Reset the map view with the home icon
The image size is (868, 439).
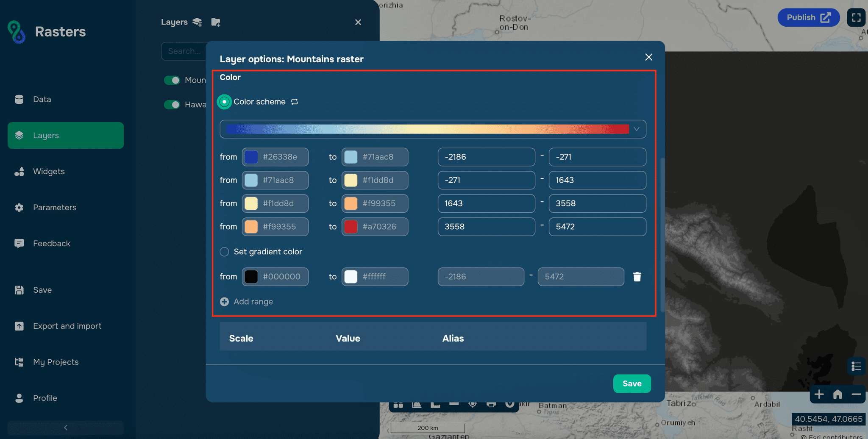[837, 395]
